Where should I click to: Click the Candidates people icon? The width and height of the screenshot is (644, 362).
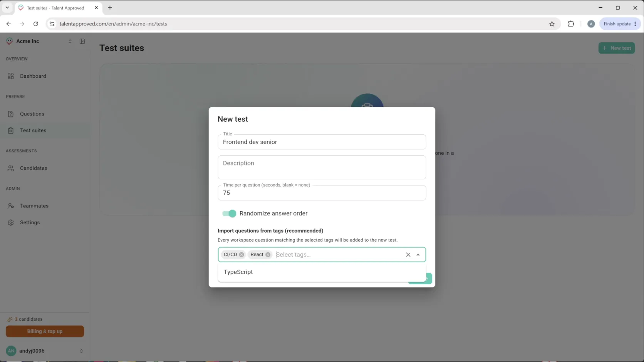(11, 168)
